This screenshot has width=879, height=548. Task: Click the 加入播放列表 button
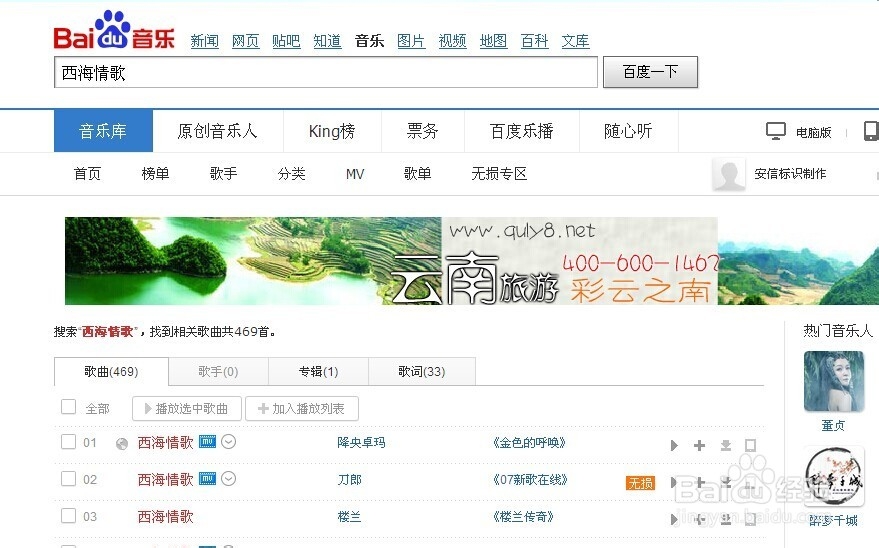pyautogui.click(x=302, y=408)
